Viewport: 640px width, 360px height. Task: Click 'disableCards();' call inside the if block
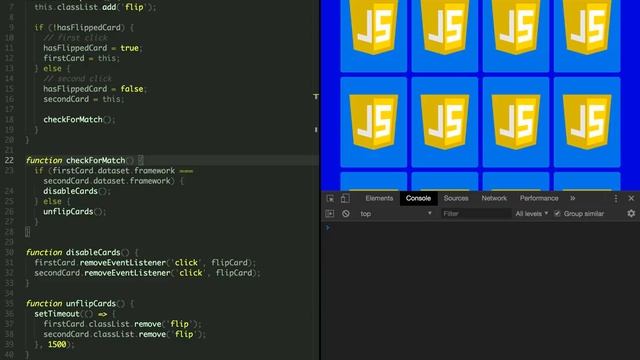coord(77,191)
